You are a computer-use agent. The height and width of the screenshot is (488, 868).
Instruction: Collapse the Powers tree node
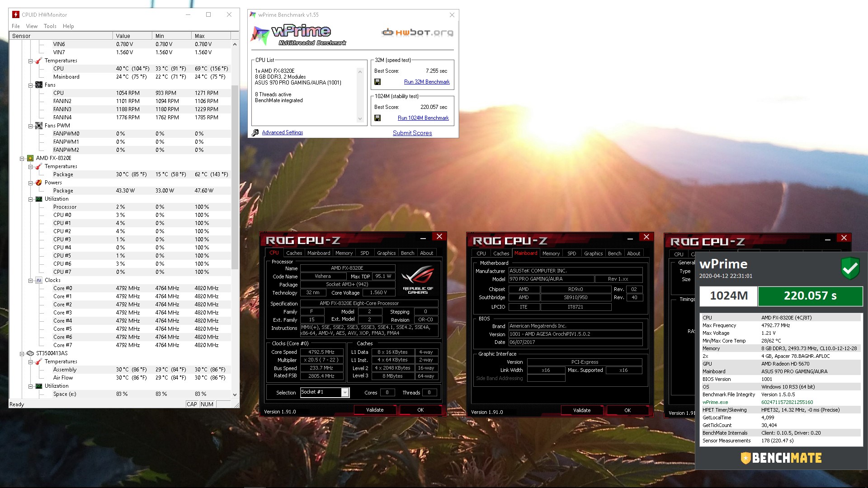tap(30, 183)
